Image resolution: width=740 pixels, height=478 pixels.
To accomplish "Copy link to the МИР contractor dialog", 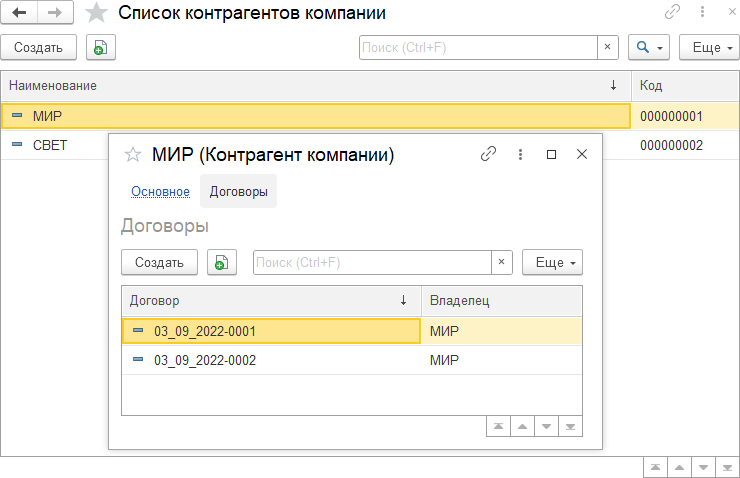I will (x=488, y=154).
